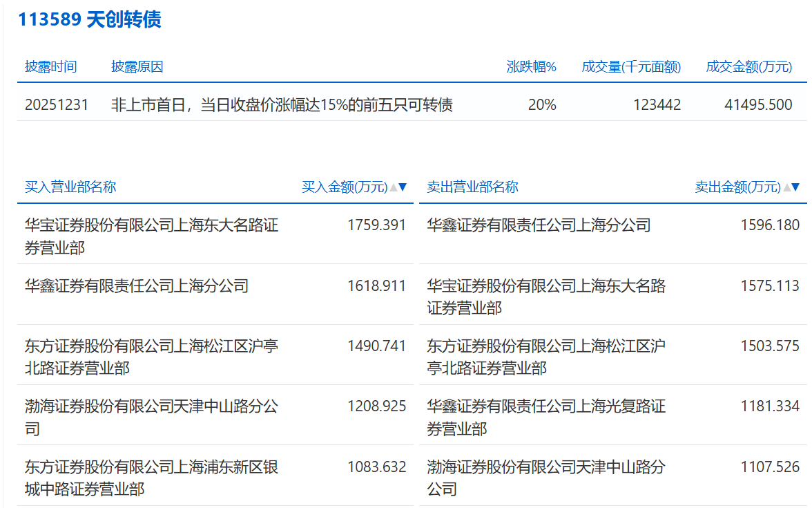This screenshot has height=508, width=812.
Task: Select the buy amount 1759.391
Action: pos(376,225)
